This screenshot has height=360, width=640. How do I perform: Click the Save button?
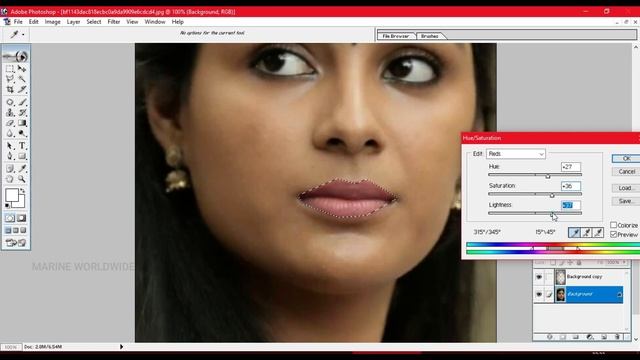click(x=626, y=201)
